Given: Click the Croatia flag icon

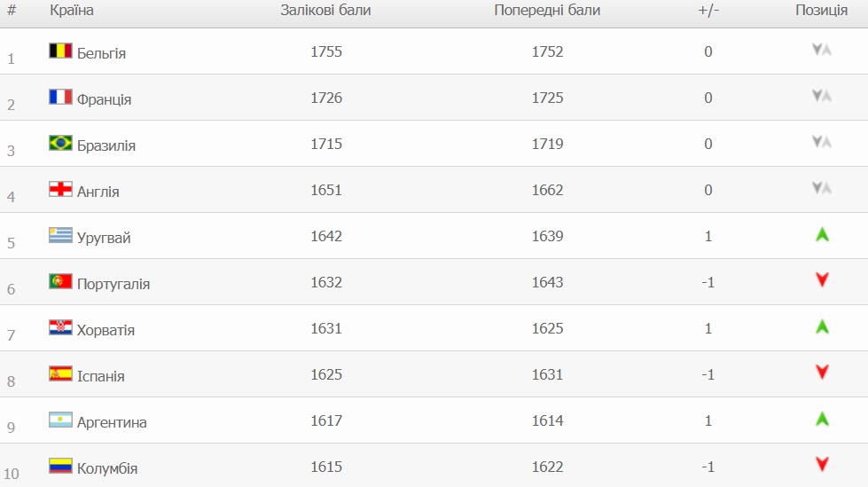Looking at the screenshot, I should (x=60, y=327).
